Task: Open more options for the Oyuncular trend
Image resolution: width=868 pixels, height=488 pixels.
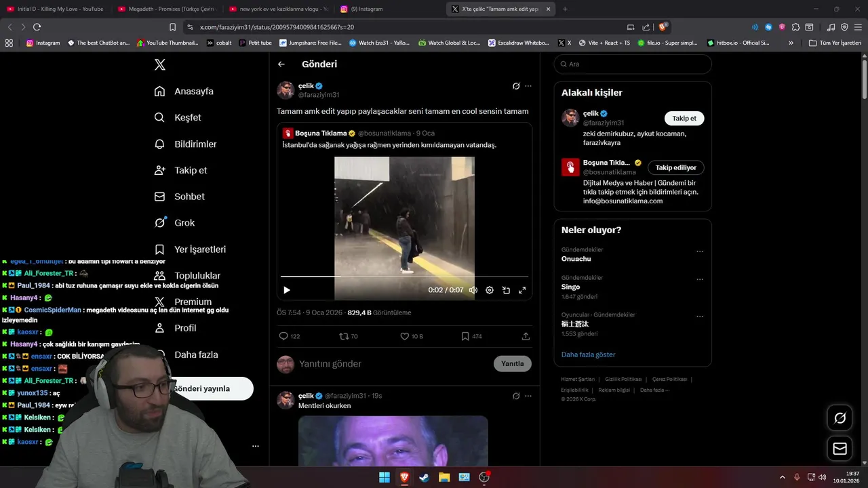Action: coord(700,317)
